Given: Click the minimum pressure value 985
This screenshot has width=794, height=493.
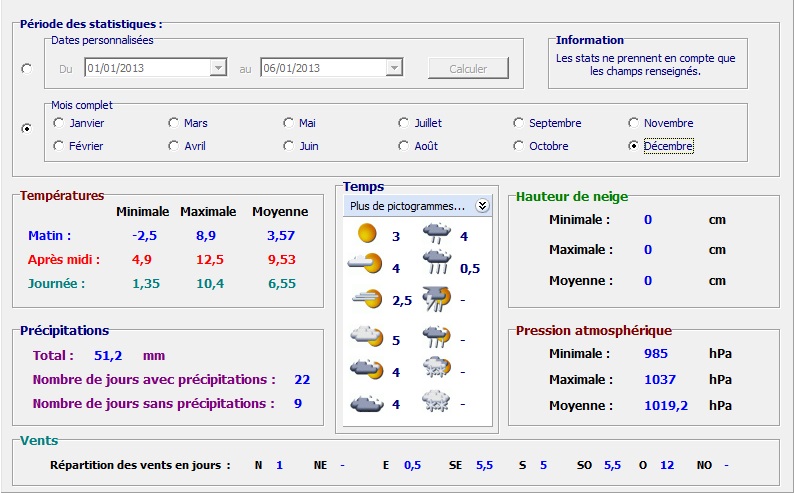Looking at the screenshot, I should [x=656, y=353].
